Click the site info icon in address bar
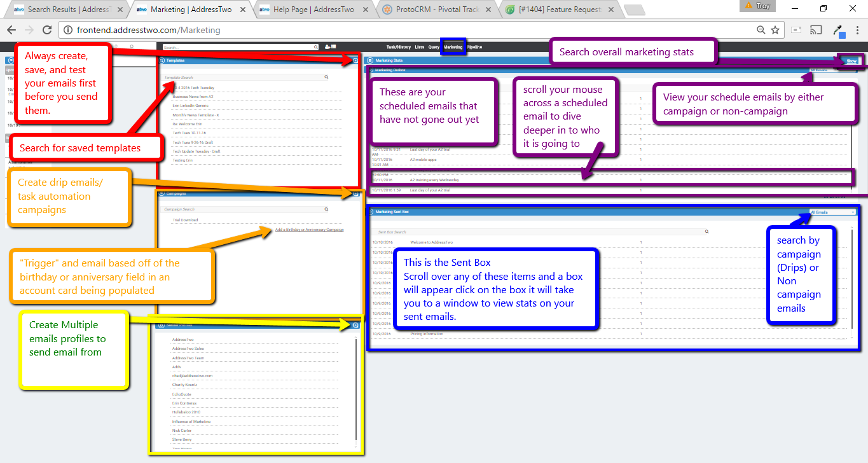 click(x=68, y=30)
